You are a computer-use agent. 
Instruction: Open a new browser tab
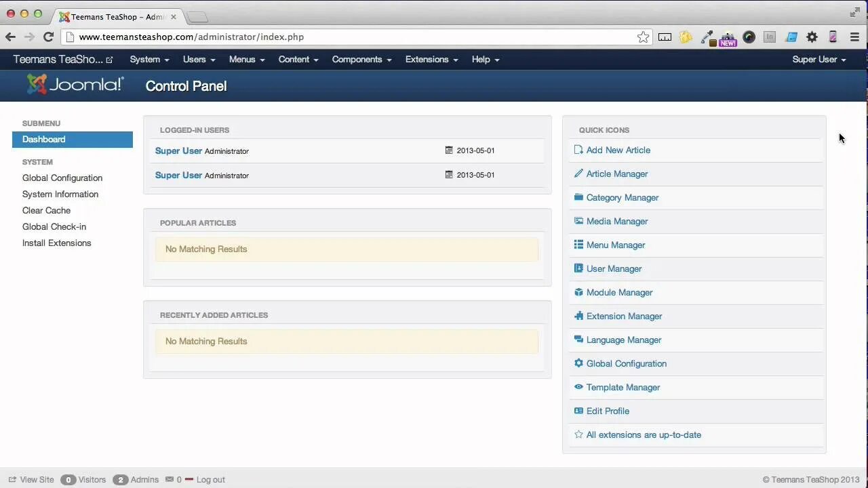(197, 17)
